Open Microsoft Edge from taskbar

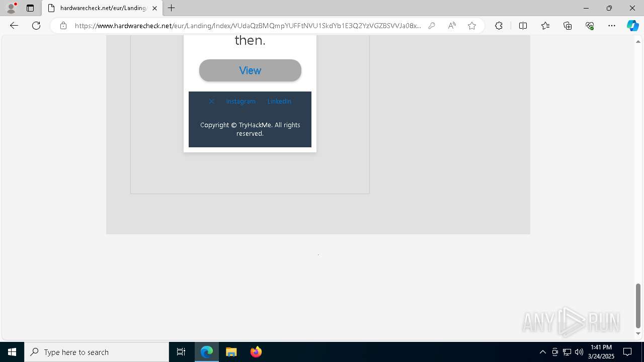[x=207, y=352]
